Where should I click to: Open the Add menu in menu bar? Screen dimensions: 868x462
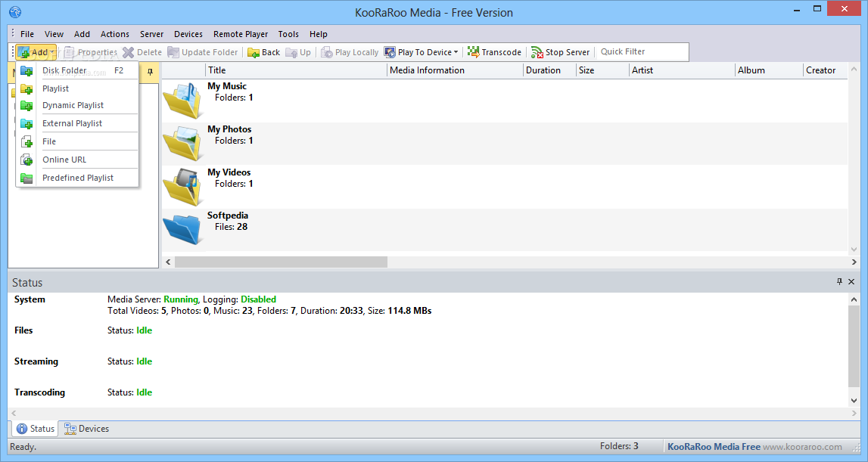pyautogui.click(x=82, y=34)
